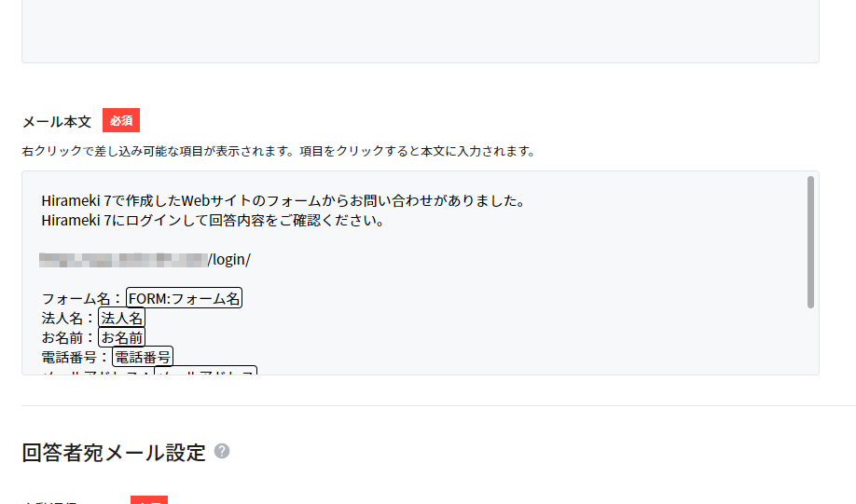Click the blurred URL in mail body

pos(123,260)
